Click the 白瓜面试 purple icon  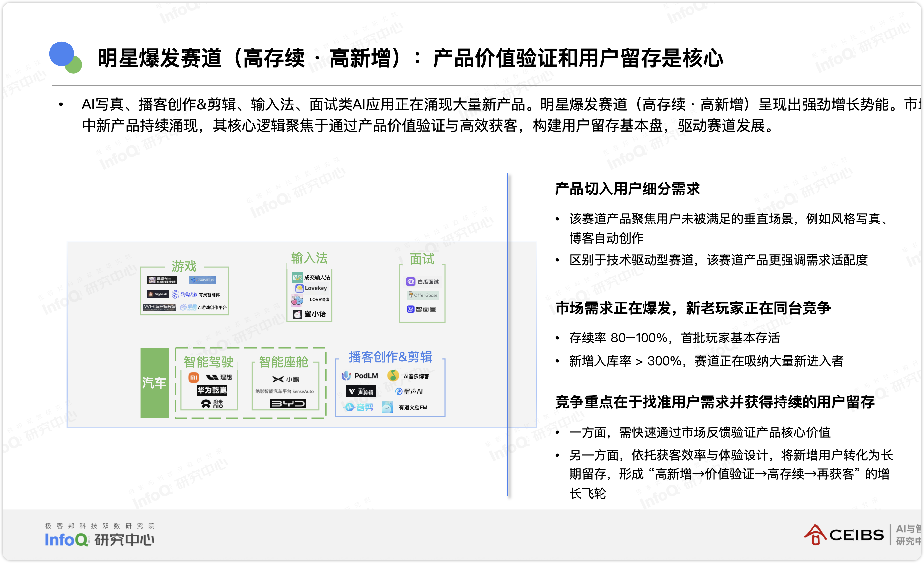(410, 281)
